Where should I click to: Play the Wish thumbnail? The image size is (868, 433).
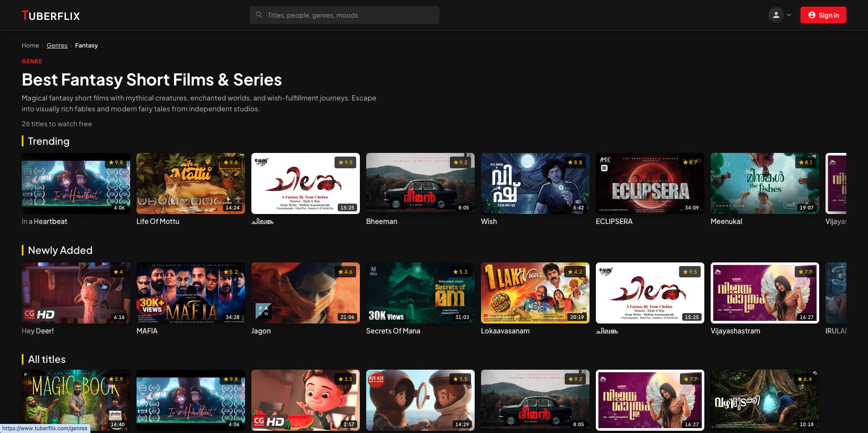tap(535, 183)
